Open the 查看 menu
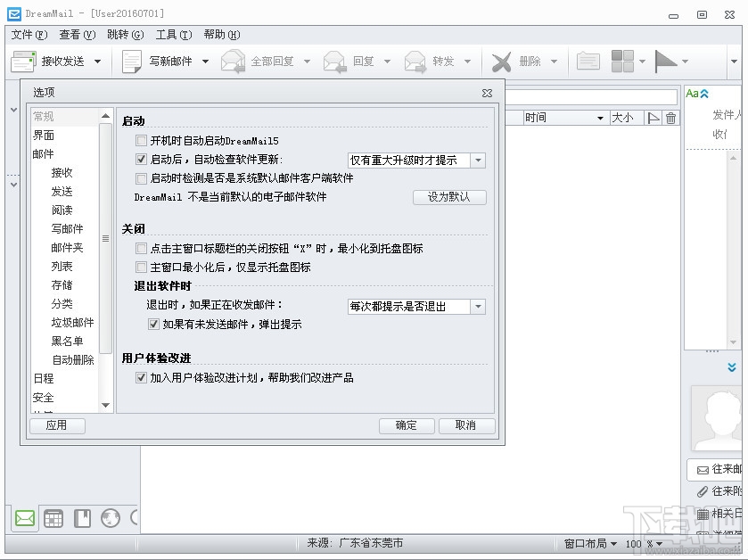Viewport: 748px width, 560px height. [x=80, y=35]
